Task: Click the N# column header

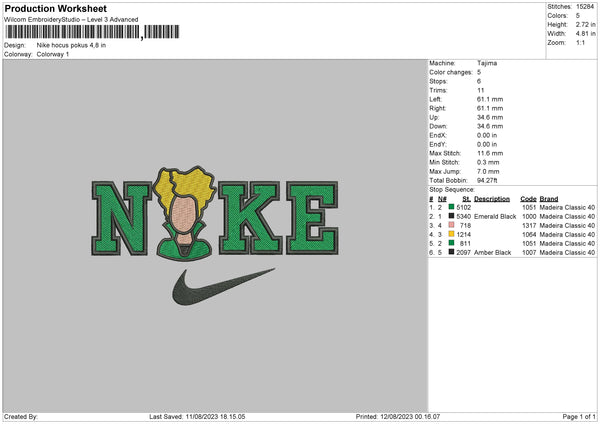Action: [x=442, y=199]
